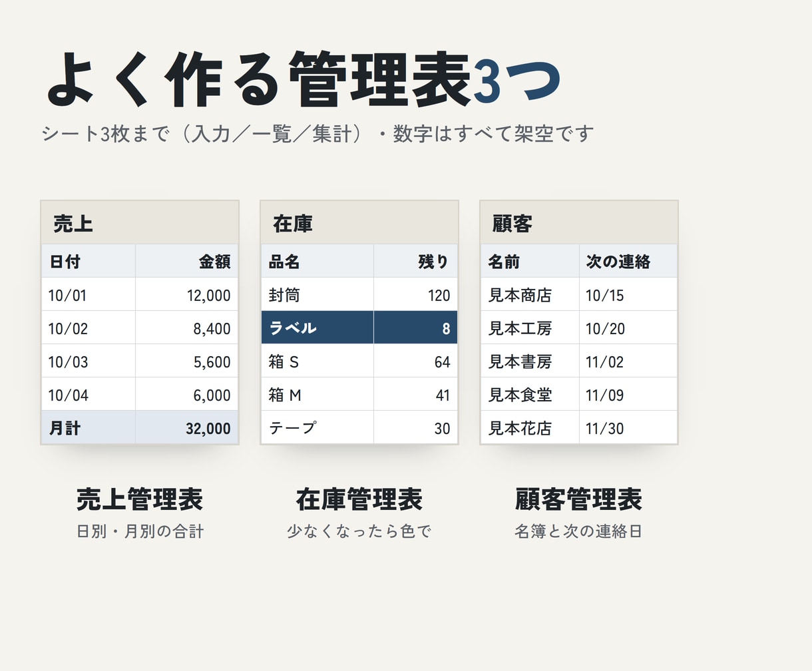Screen dimensions: 812x671
Task: Click the 次の連絡 column header
Action: point(628,261)
